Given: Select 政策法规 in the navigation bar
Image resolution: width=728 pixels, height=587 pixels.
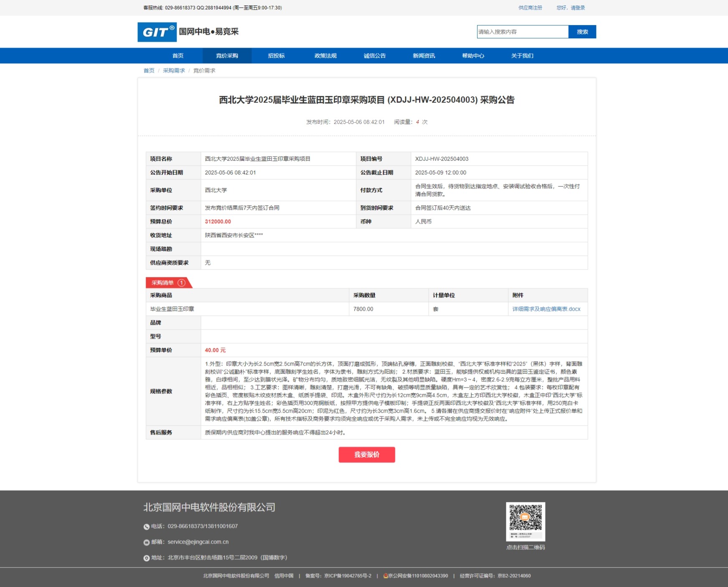Looking at the screenshot, I should tap(326, 56).
